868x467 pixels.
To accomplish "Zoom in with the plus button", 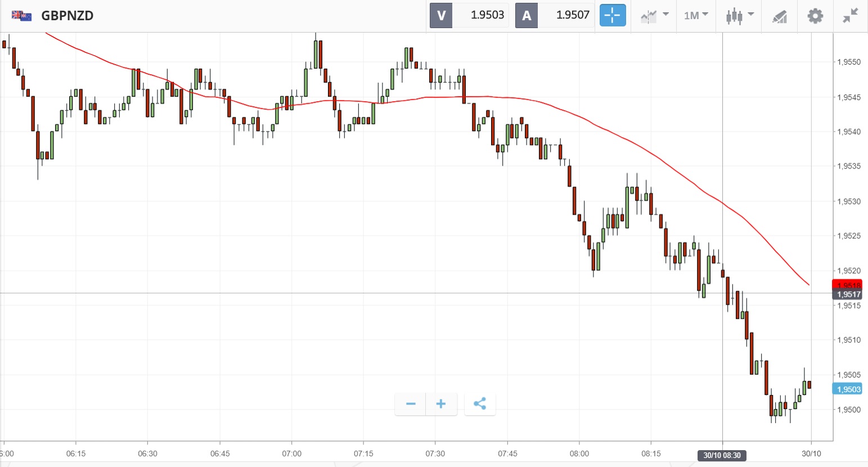I will click(441, 403).
